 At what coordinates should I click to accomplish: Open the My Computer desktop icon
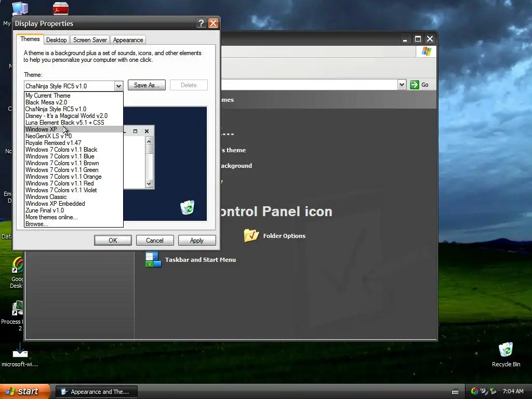click(x=20, y=8)
